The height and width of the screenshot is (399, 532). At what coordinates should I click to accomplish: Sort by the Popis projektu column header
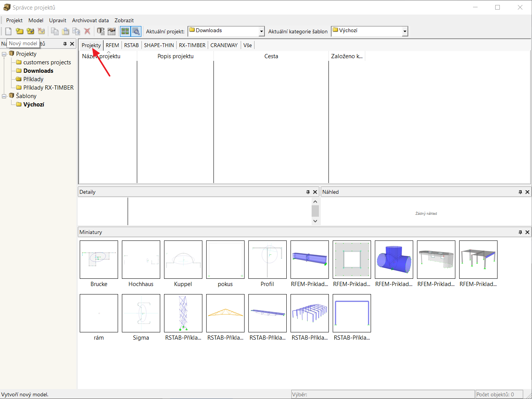click(176, 56)
